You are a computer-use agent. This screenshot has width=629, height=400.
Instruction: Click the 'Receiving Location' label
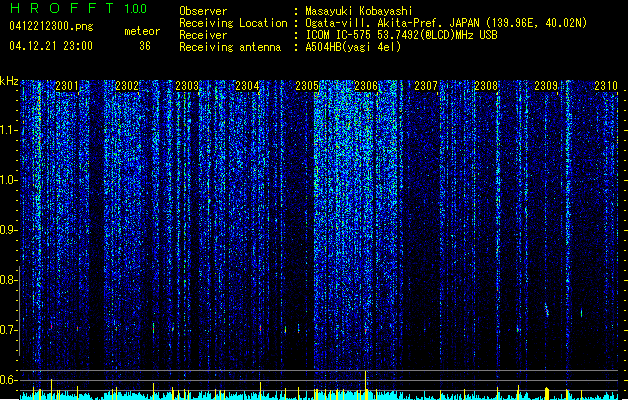pyautogui.click(x=233, y=23)
